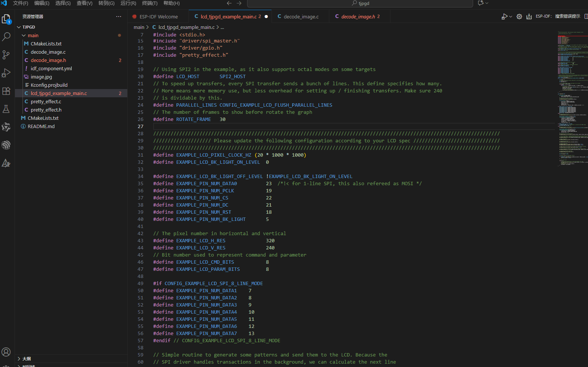Open the Explorer view in activity bar

point(6,19)
